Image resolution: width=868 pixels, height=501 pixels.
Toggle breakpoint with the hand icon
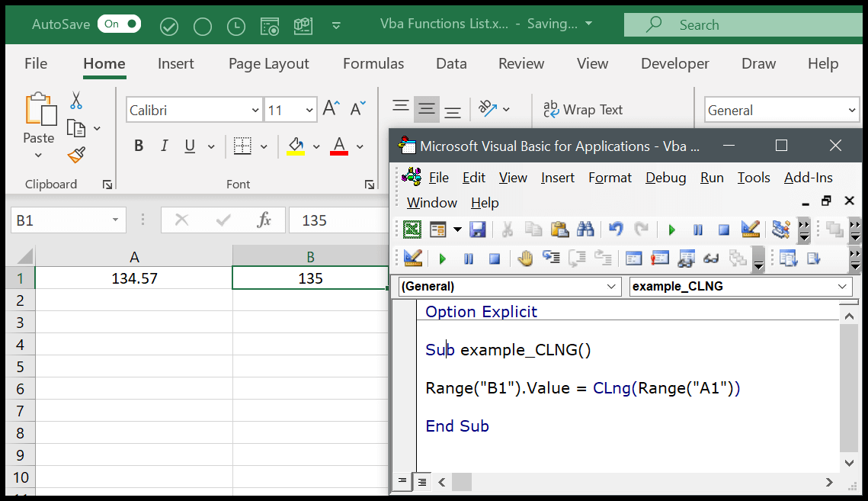pos(525,259)
